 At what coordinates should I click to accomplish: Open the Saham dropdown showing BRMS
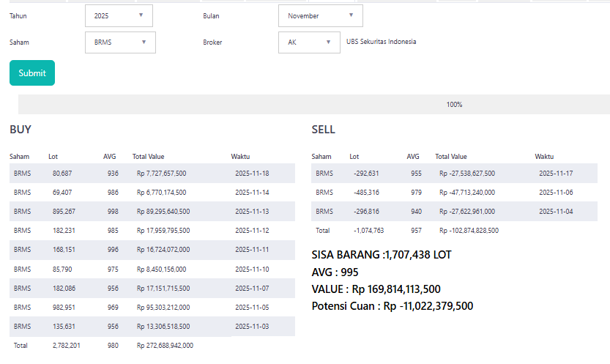(x=120, y=42)
